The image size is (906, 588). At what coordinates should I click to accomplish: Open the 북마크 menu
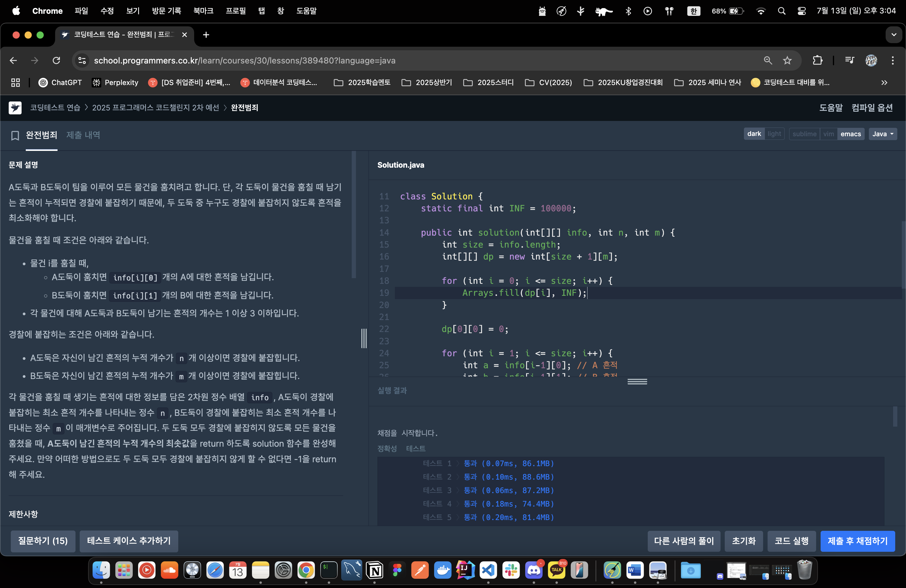203,11
